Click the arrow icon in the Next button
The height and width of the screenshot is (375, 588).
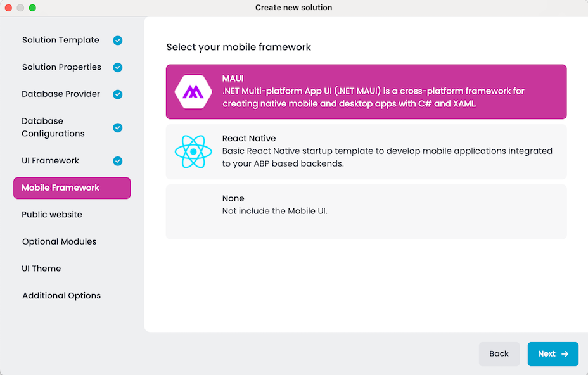click(x=565, y=353)
